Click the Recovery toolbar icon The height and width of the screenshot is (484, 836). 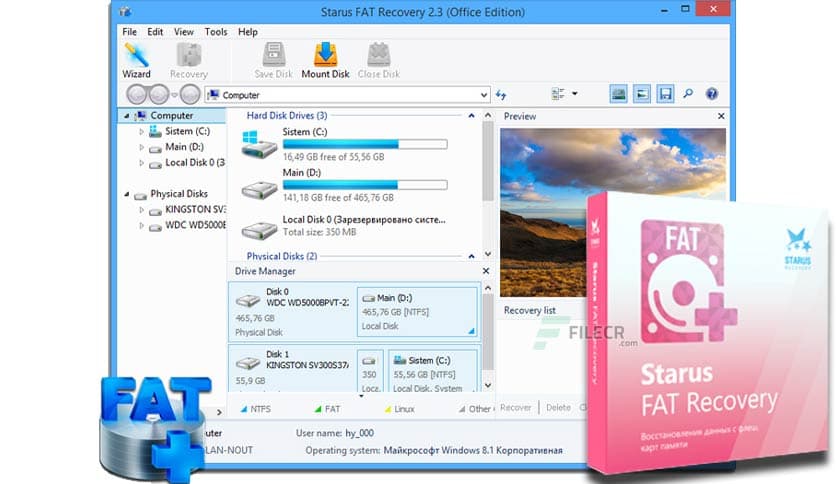point(189,61)
